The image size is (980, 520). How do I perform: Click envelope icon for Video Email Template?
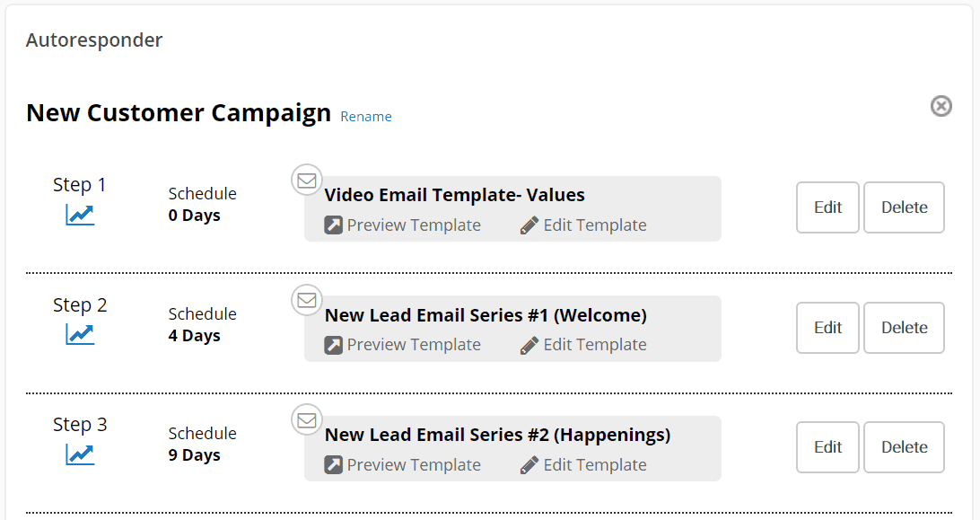coord(307,181)
